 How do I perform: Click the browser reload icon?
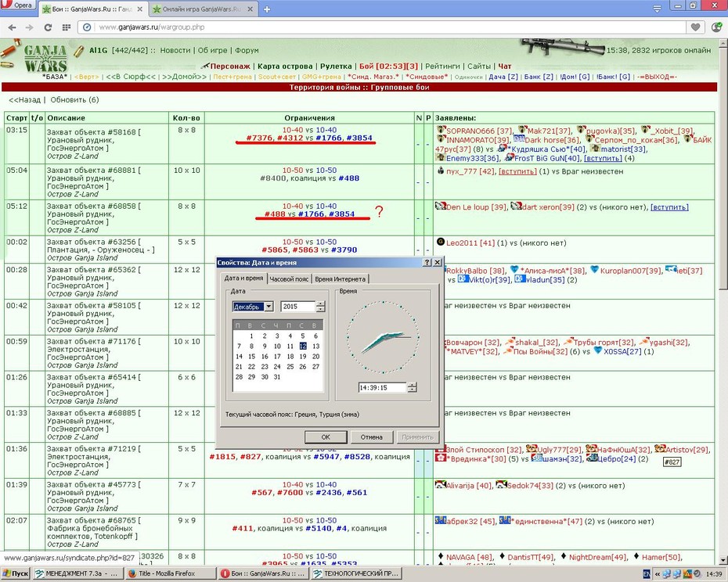coord(47,27)
